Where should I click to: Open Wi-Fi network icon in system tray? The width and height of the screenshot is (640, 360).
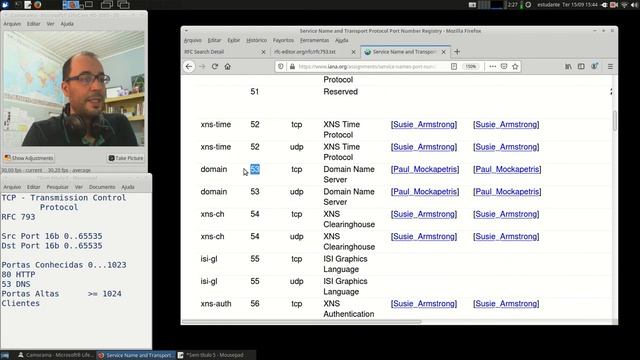[x=624, y=5]
